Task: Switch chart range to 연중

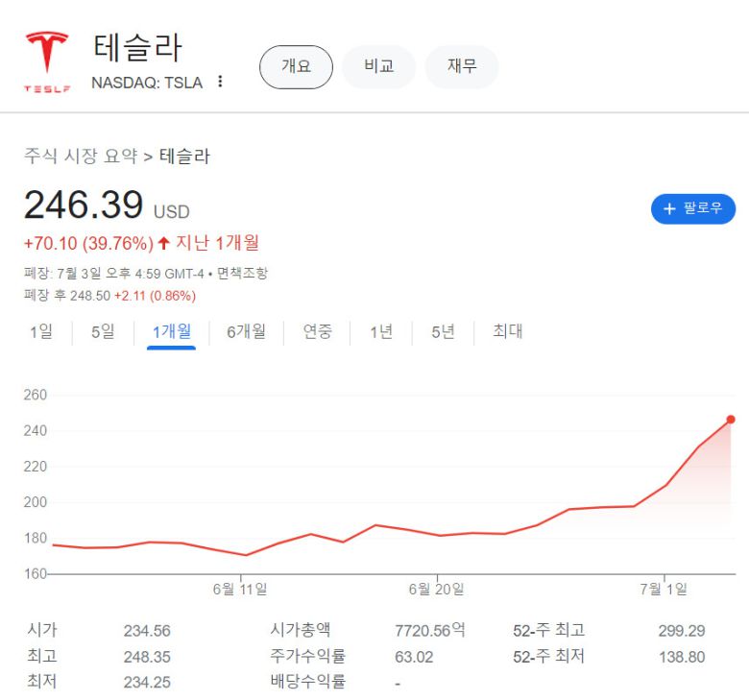Action: tap(317, 331)
